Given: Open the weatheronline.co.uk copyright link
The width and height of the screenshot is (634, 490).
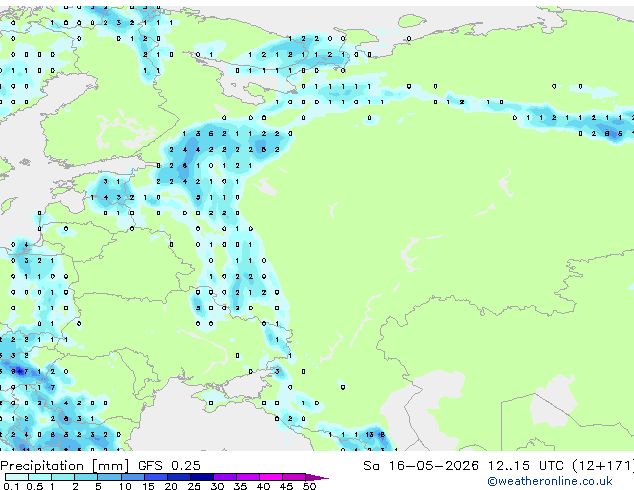Looking at the screenshot, I should pos(549,481).
